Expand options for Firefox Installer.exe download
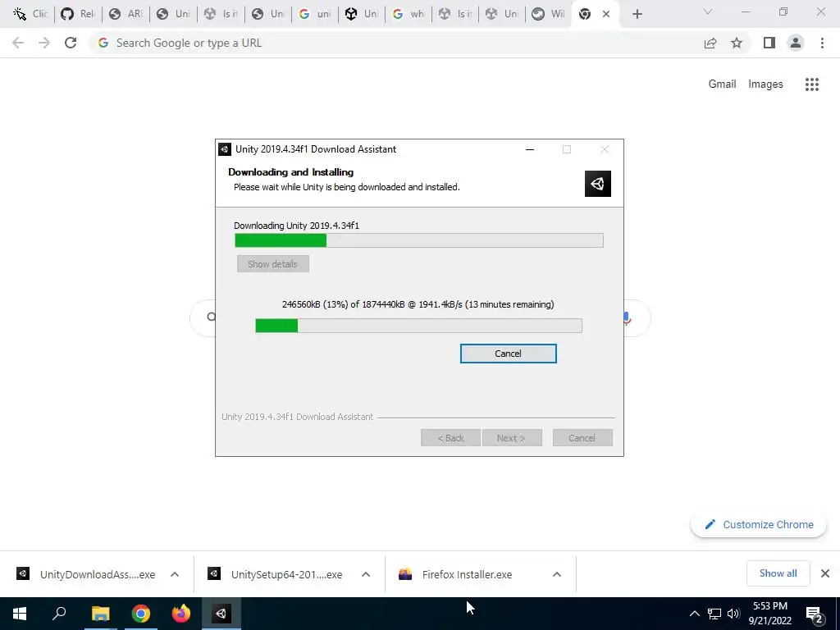Screen dimensions: 840x630 point(557,574)
